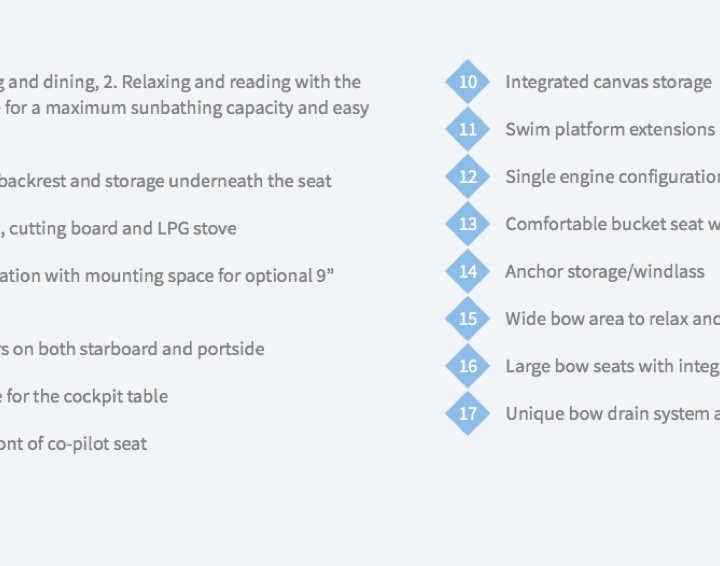Click the number 16 diamond icon
This screenshot has width=720, height=566.
[x=467, y=366]
